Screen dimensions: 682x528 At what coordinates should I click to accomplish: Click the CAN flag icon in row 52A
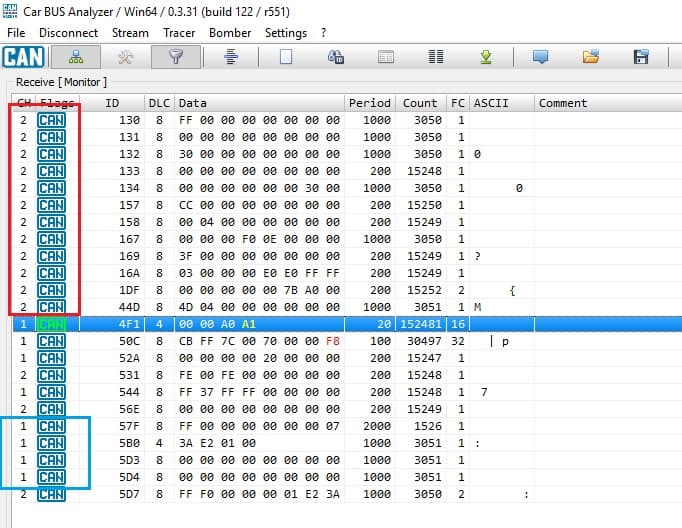[51, 358]
